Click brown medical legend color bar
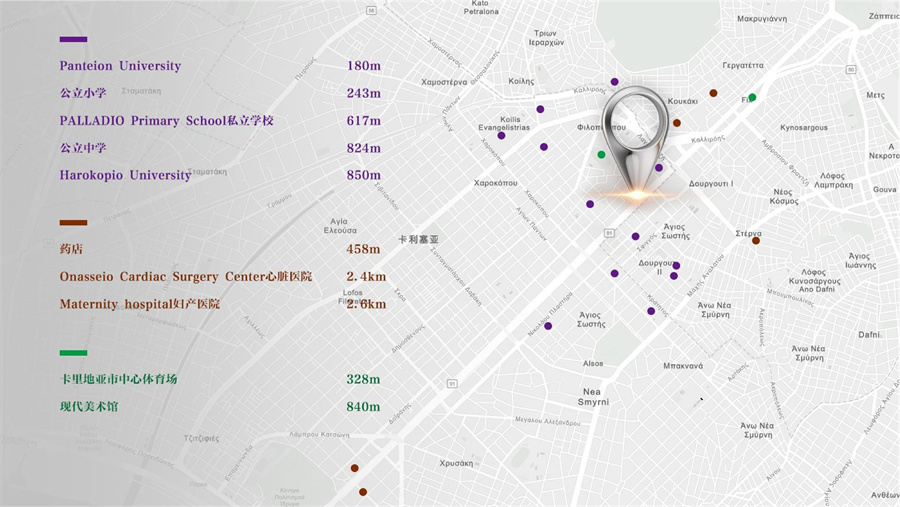This screenshot has width=900, height=507. [x=73, y=223]
